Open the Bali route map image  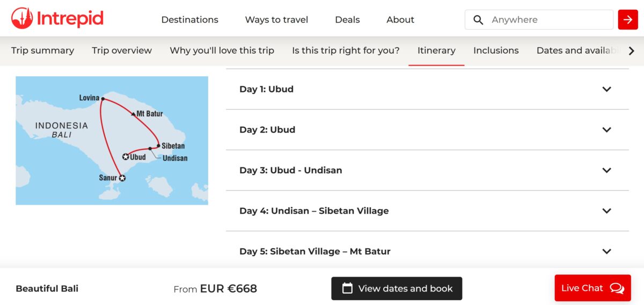(112, 140)
